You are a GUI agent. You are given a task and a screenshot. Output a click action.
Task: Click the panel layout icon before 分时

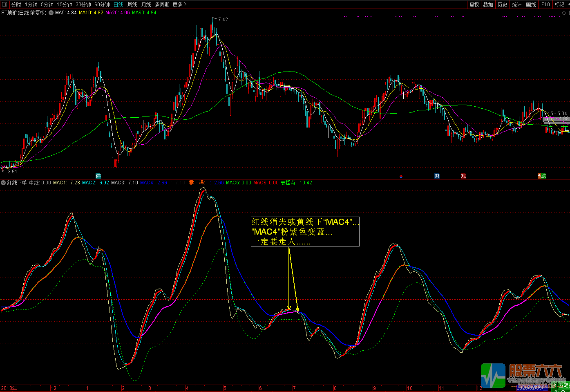pyautogui.click(x=4, y=4)
